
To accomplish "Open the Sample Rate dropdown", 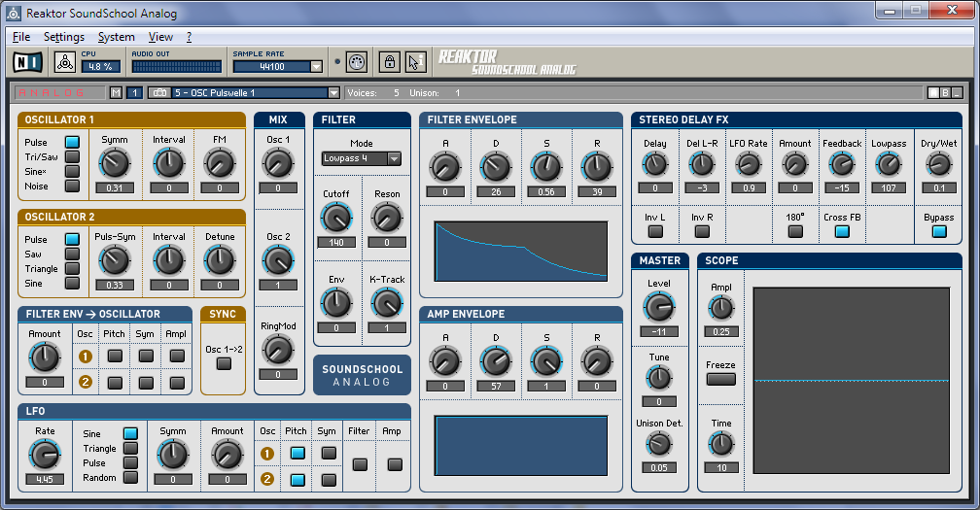I will click(x=316, y=67).
